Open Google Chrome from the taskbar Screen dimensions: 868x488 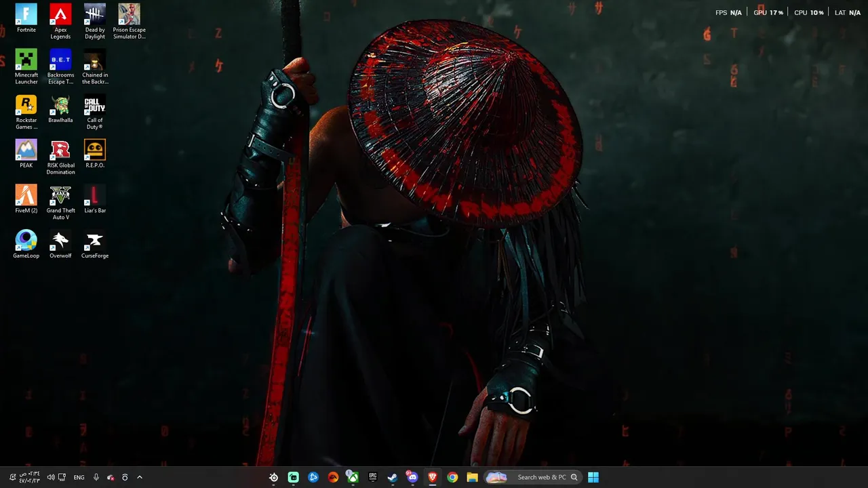tap(452, 477)
